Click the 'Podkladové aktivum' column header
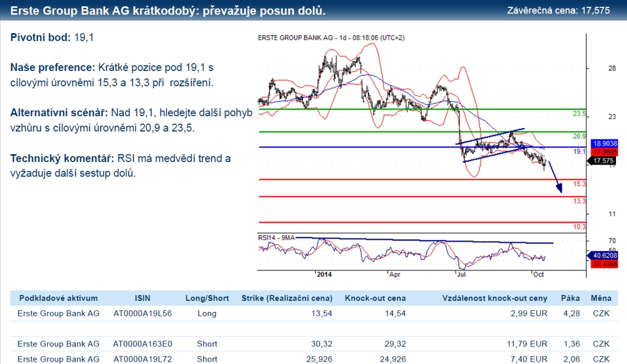Screen dimensions: 627x364 pos(58,299)
